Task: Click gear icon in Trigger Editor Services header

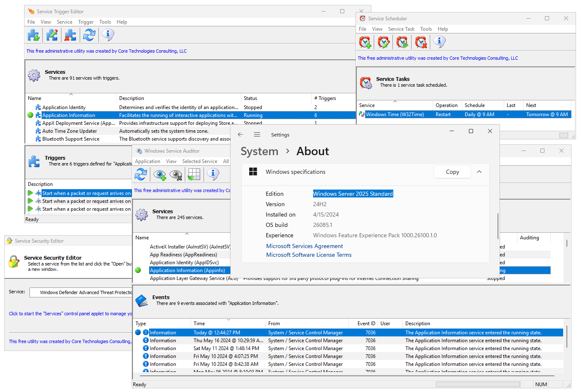Action: (34, 75)
